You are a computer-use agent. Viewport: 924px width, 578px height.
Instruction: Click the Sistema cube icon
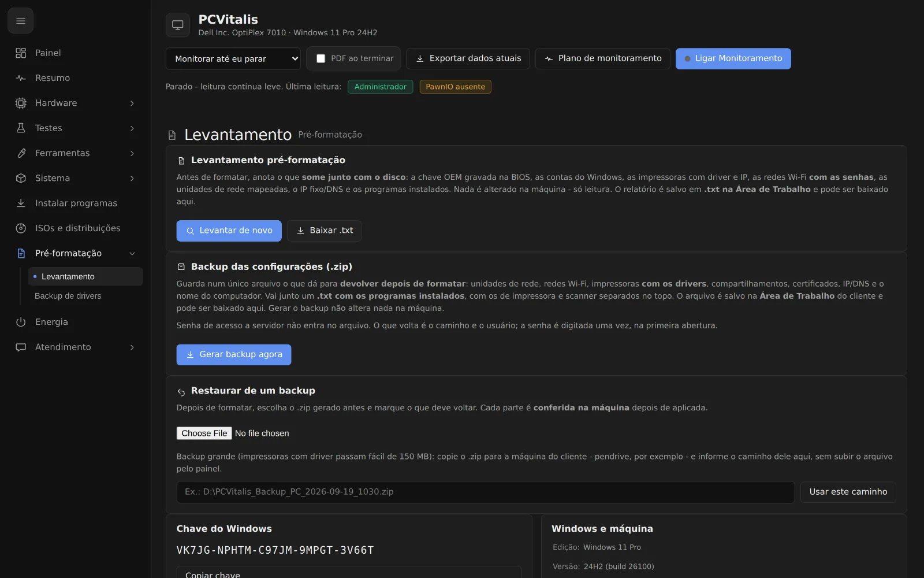pyautogui.click(x=21, y=178)
